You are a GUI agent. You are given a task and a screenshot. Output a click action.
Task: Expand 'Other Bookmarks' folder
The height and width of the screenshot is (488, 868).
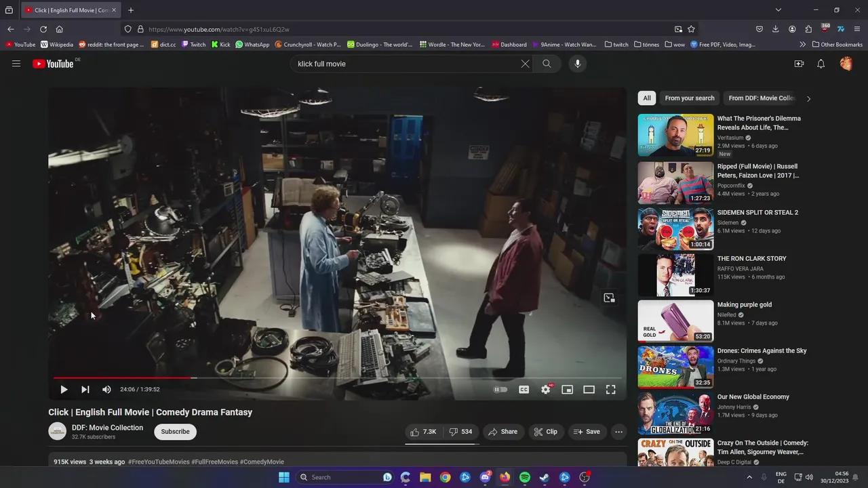click(x=837, y=45)
